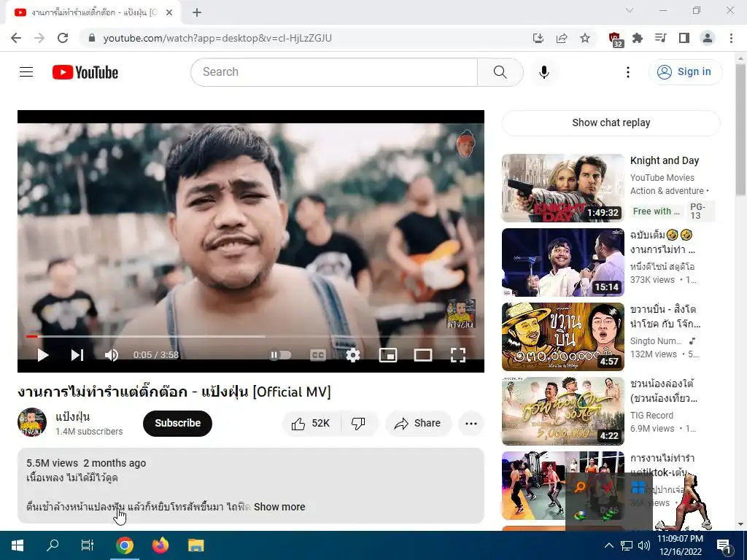Focus the YouTube Search field
This screenshot has width=747, height=560.
click(x=334, y=72)
